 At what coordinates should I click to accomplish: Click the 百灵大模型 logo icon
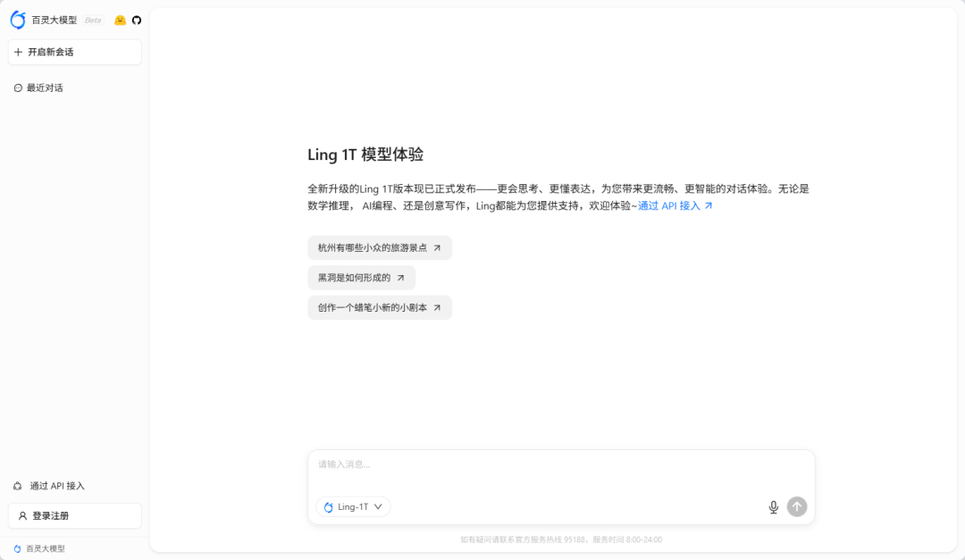coord(17,19)
